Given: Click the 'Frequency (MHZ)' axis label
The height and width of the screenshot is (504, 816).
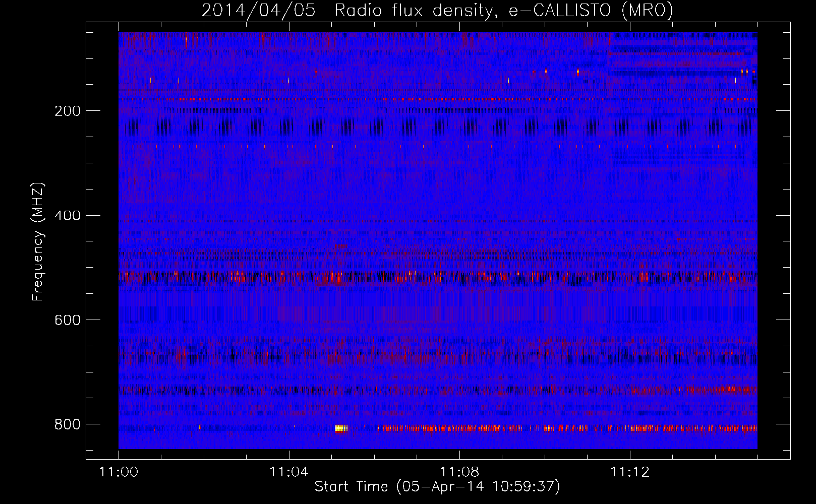Looking at the screenshot, I should [x=38, y=241].
